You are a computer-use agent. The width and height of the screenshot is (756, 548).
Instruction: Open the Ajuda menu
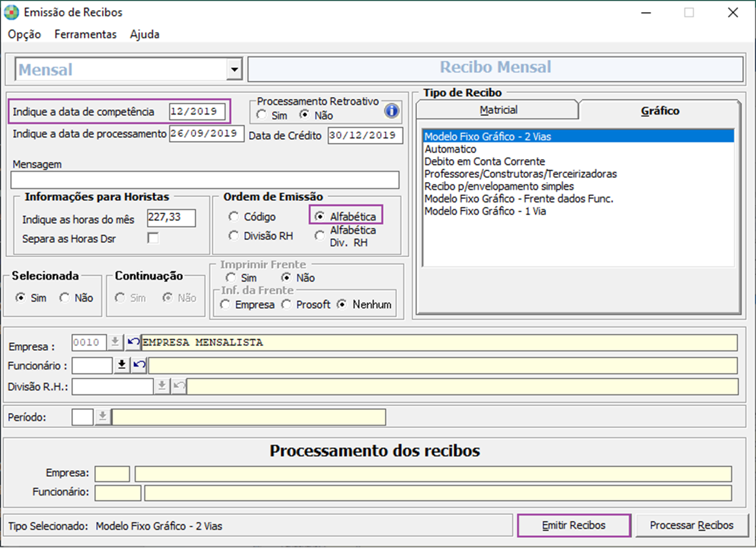145,34
